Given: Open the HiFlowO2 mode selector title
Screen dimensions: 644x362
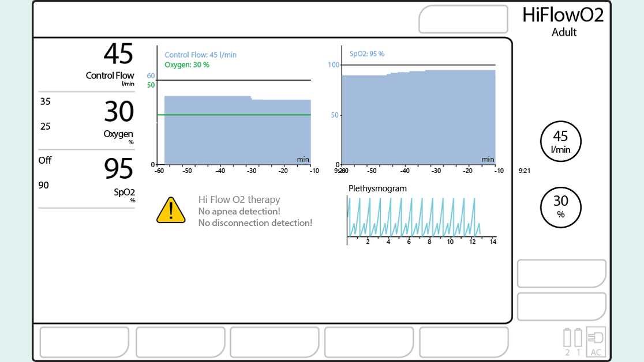Looking at the screenshot, I should point(563,15).
